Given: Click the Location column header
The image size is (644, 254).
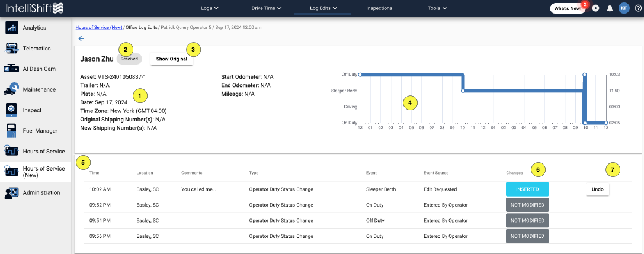Looking at the screenshot, I should (145, 173).
